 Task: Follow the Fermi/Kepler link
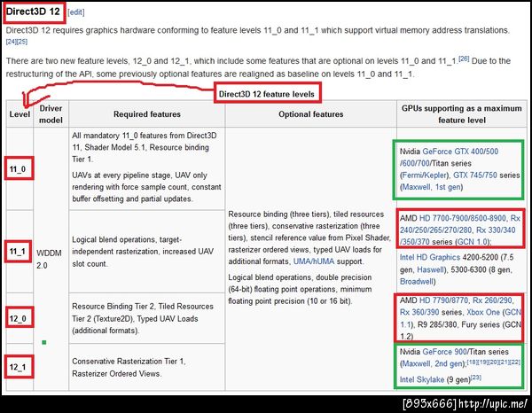click(425, 175)
